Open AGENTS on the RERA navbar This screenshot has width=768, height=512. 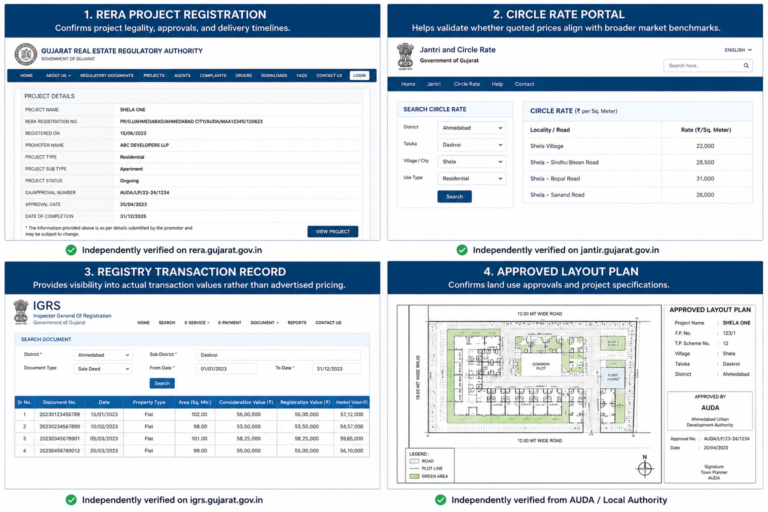(182, 75)
